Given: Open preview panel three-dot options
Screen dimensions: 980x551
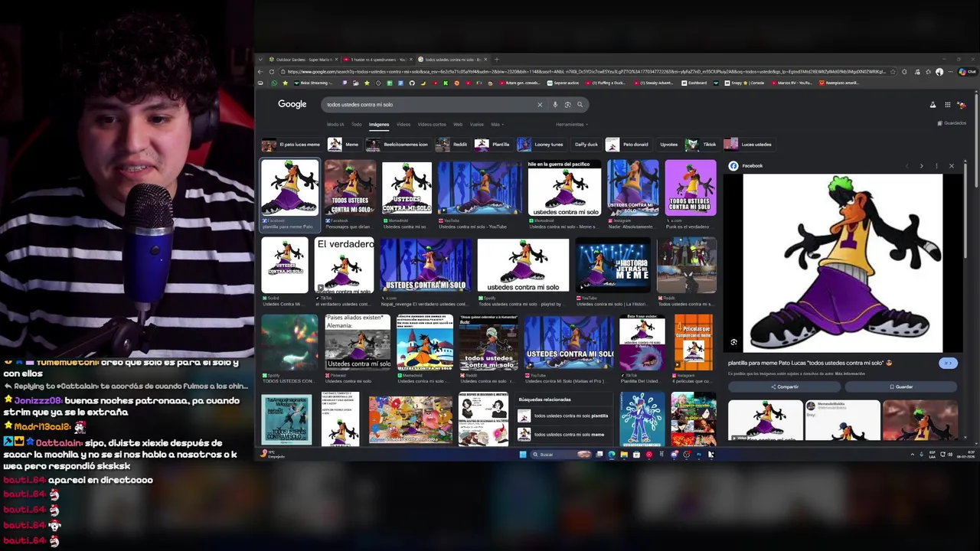Looking at the screenshot, I should tap(936, 166).
